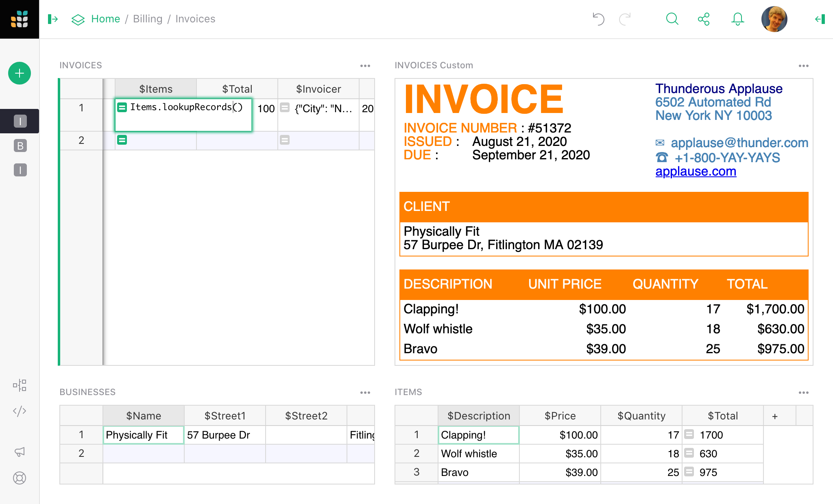Navigate to the Billing breadcrumb
The width and height of the screenshot is (833, 504).
point(148,19)
